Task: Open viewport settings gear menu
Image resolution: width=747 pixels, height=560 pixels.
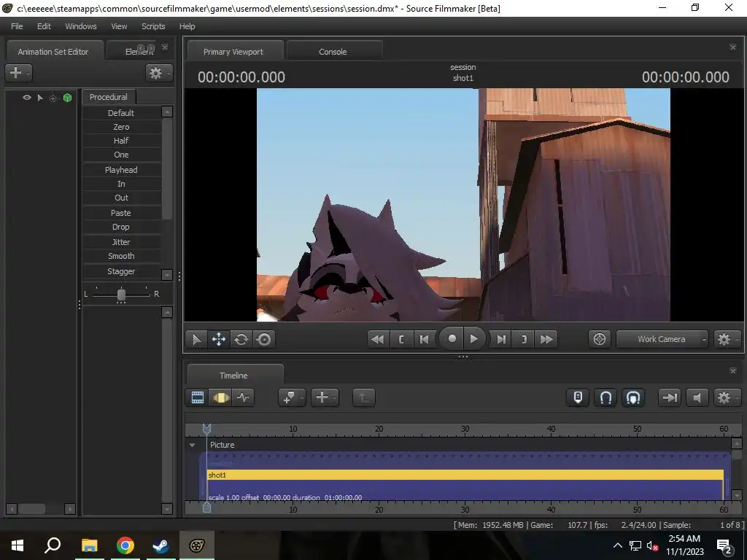Action: [x=726, y=339]
